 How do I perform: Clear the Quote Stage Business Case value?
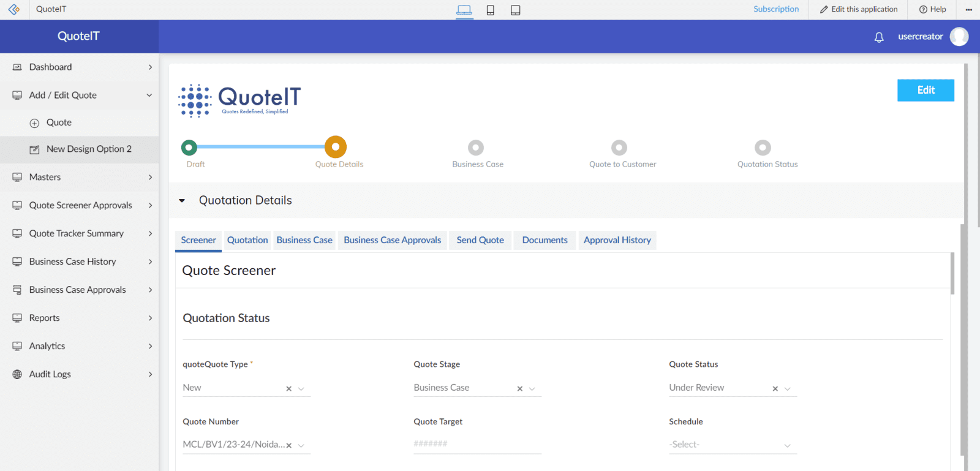tap(519, 389)
